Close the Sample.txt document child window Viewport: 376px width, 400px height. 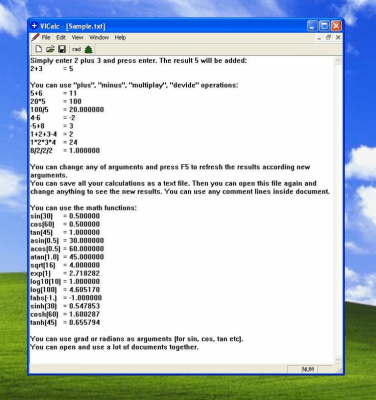(x=338, y=38)
